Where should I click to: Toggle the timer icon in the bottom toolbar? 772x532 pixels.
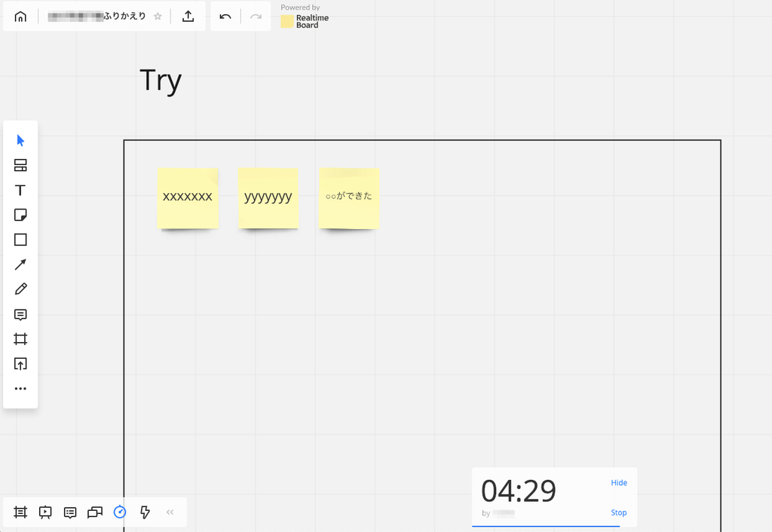[120, 512]
